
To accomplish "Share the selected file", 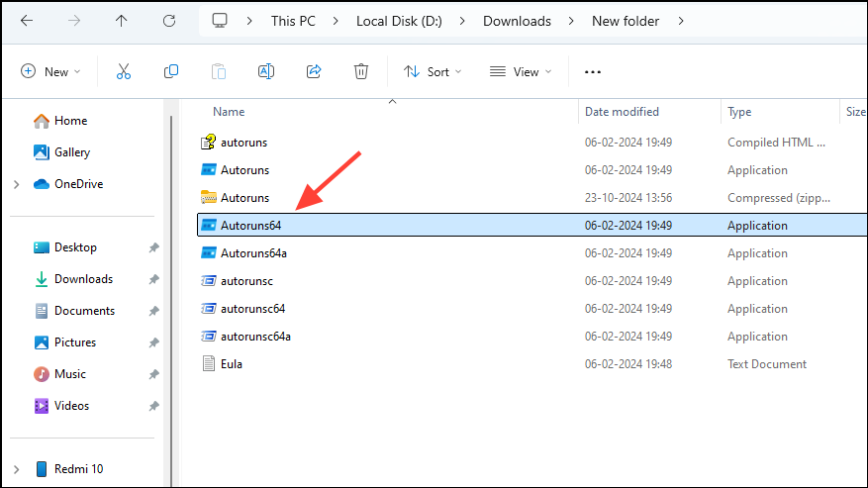I will [x=314, y=71].
